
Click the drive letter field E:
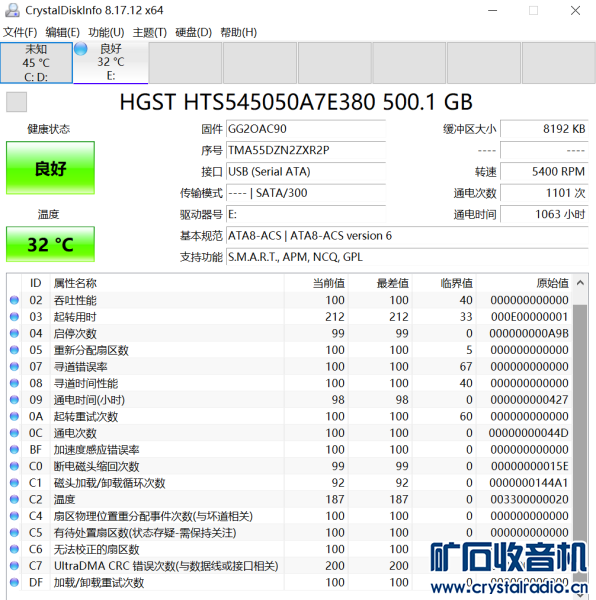coord(306,214)
